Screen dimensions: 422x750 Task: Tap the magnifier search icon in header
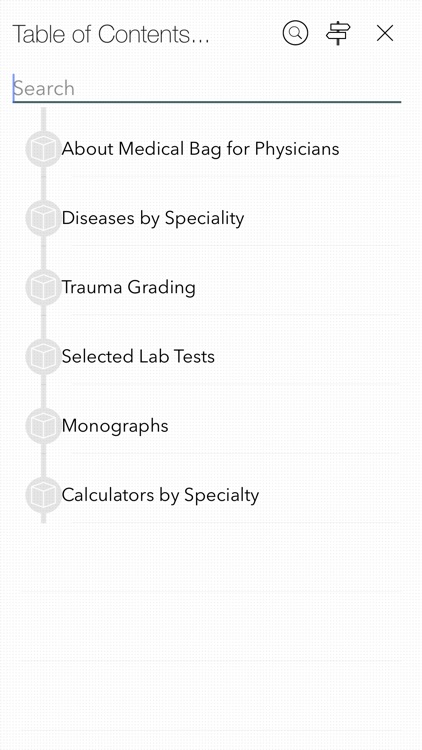coord(295,33)
